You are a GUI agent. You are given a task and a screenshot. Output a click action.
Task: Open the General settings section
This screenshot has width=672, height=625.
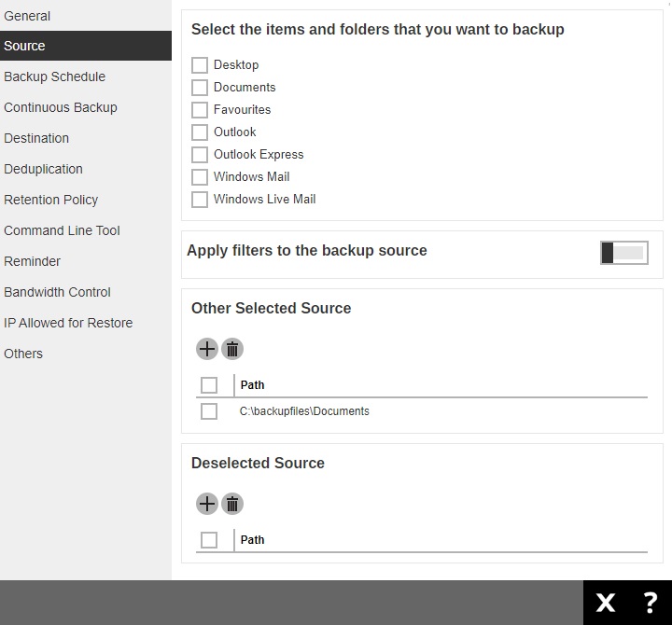86,16
